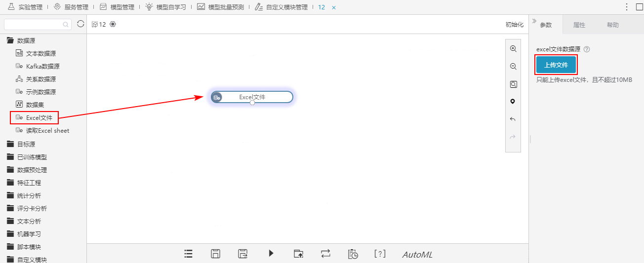The image size is (644, 263).
Task: Expand the 文本分析 folder
Action: click(24, 221)
